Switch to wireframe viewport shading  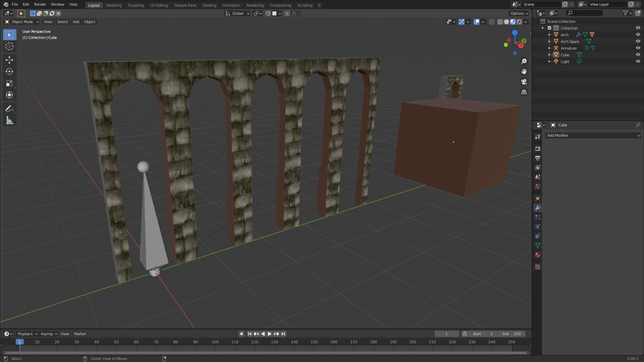coord(500,22)
